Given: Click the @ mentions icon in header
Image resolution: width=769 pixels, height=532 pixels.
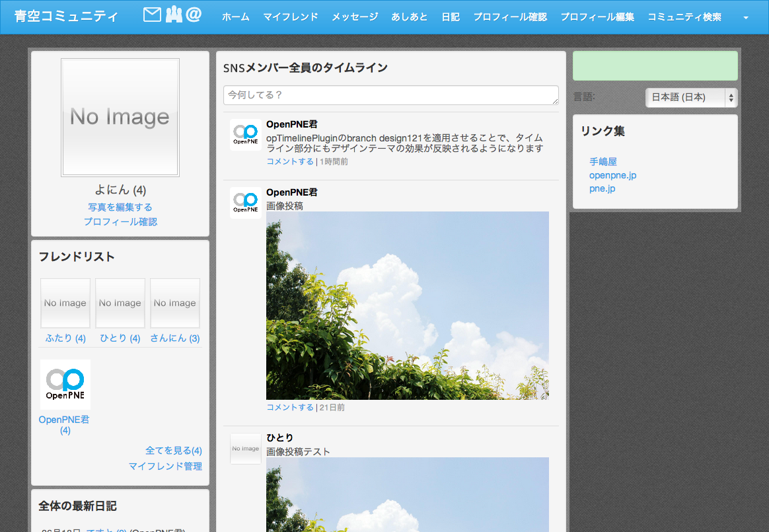Looking at the screenshot, I should (194, 15).
